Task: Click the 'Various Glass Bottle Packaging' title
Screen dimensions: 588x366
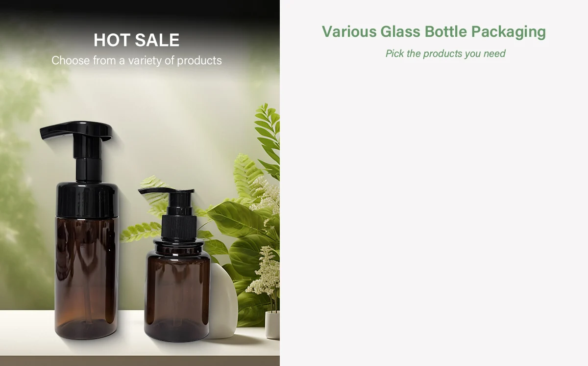Action: 434,32
